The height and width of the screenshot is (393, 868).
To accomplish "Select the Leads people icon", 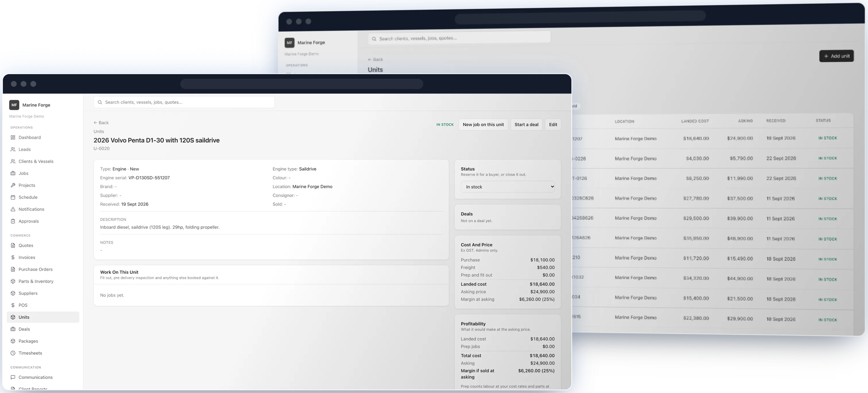I will pyautogui.click(x=13, y=149).
